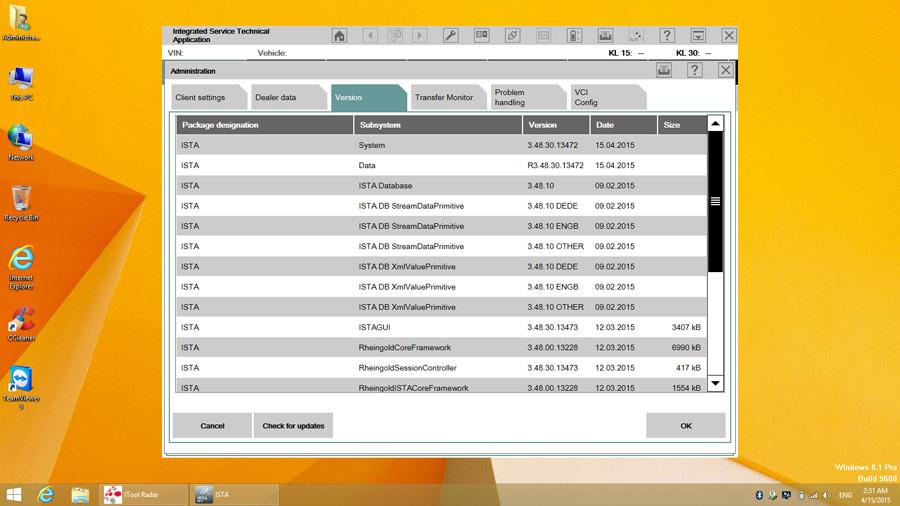Open the help question mark in top toolbar
This screenshot has width=900, height=506.
click(667, 36)
